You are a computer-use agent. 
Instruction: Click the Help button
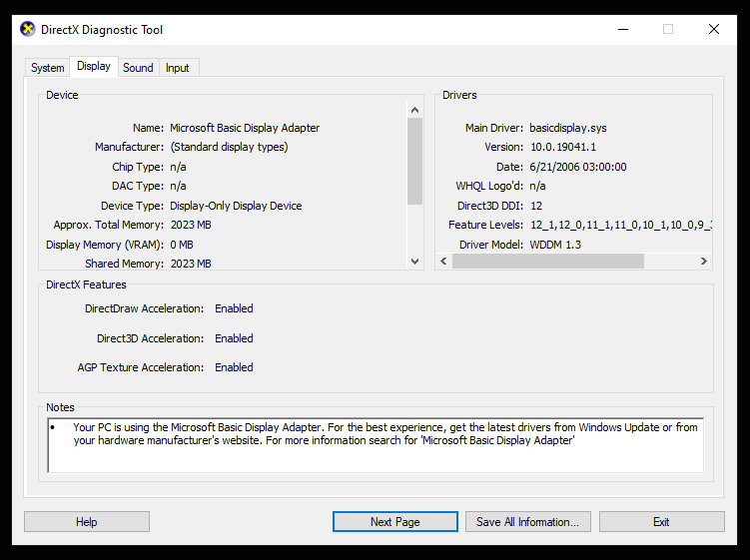pos(87,522)
